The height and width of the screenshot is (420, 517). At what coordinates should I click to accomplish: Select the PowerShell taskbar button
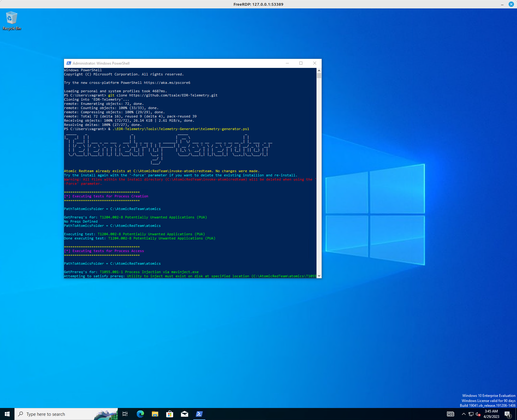click(199, 414)
